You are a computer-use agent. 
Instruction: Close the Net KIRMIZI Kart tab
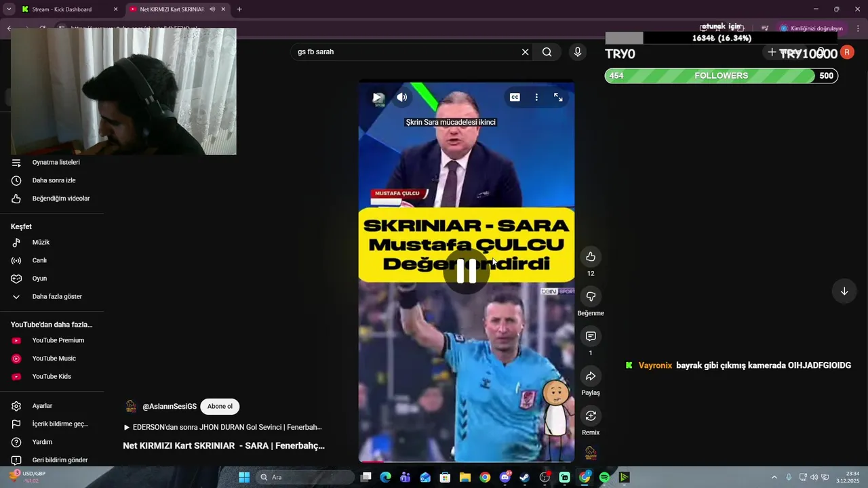click(x=223, y=9)
